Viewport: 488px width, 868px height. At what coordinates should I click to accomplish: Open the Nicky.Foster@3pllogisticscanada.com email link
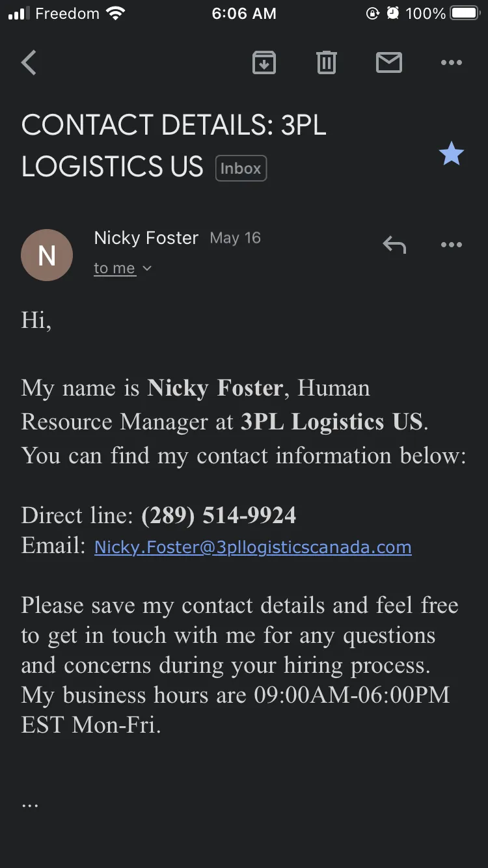point(253,547)
